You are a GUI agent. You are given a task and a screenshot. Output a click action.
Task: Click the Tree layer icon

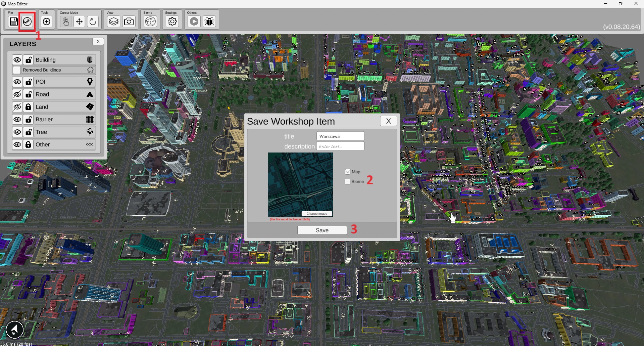[90, 132]
